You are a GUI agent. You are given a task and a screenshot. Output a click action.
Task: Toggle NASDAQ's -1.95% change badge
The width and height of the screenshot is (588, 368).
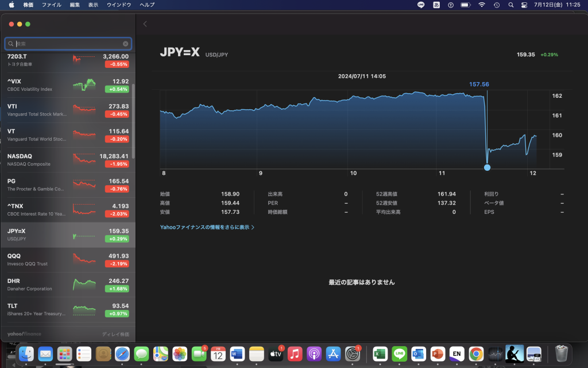click(x=117, y=164)
